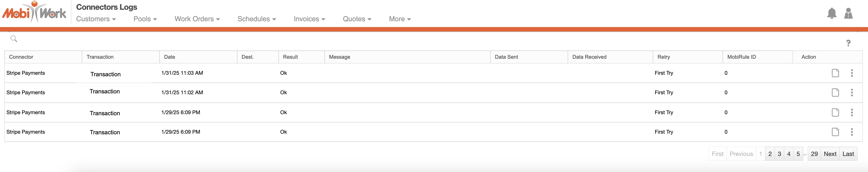
Task: Go to the Next page of logs
Action: (x=830, y=154)
